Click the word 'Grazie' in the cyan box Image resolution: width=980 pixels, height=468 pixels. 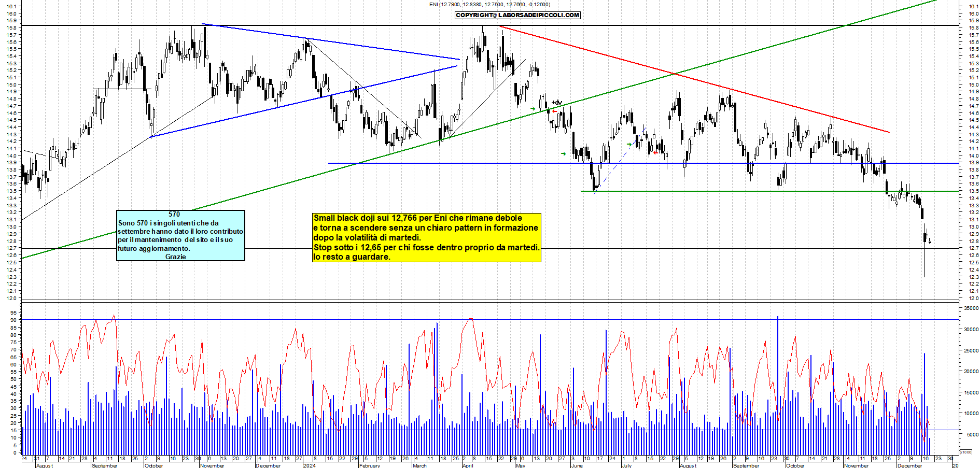[175, 257]
